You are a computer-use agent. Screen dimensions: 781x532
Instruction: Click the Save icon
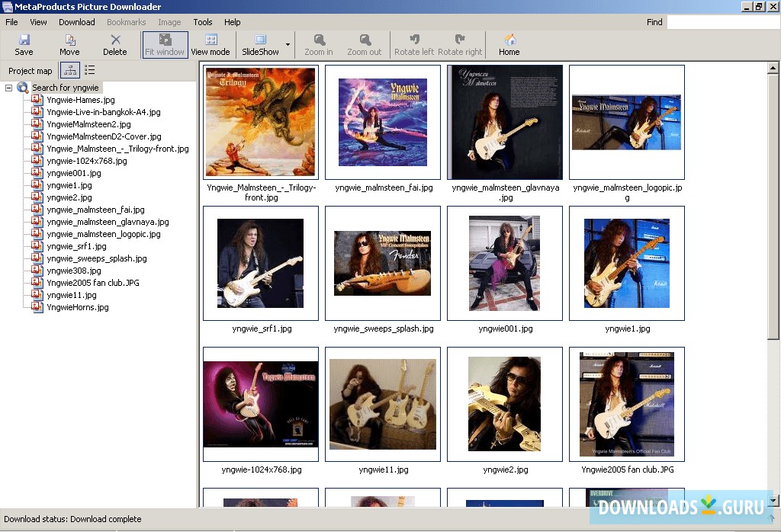[x=24, y=44]
